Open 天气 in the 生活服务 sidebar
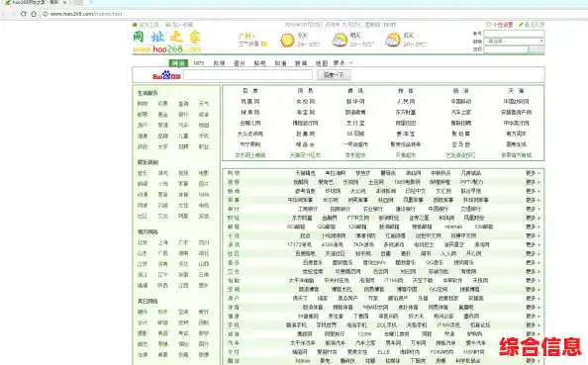588x365 pixels. 204,104
